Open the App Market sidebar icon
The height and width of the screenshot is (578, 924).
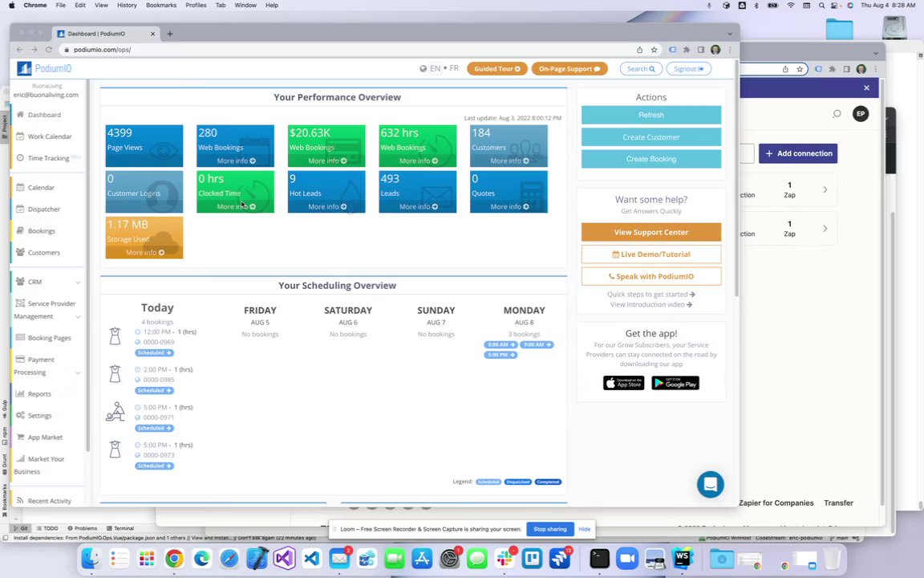tap(20, 437)
